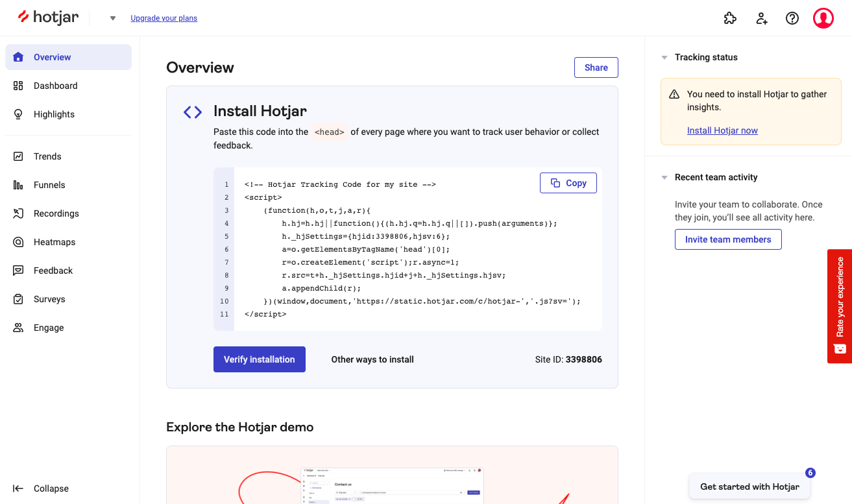The height and width of the screenshot is (504, 852).
Task: Follow the Upgrade your plans link
Action: coord(164,18)
